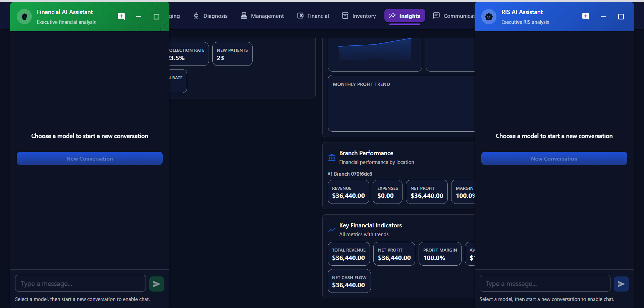
Task: Click the Branch Performance heading
Action: point(366,153)
